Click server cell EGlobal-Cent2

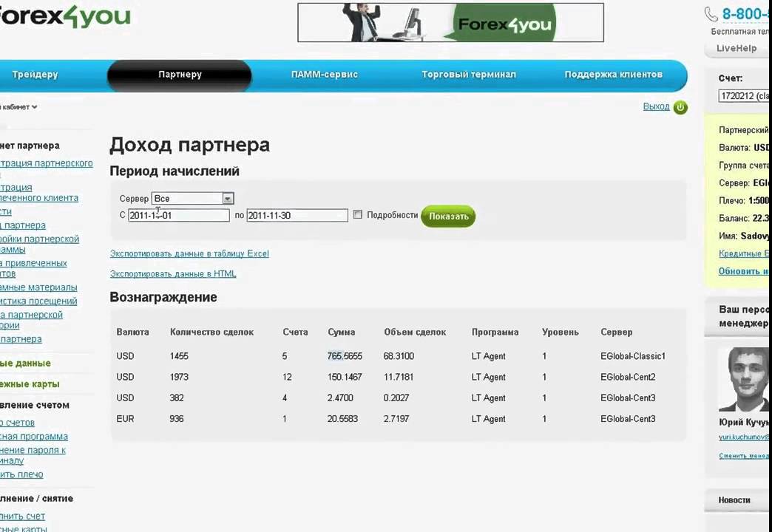tap(628, 377)
